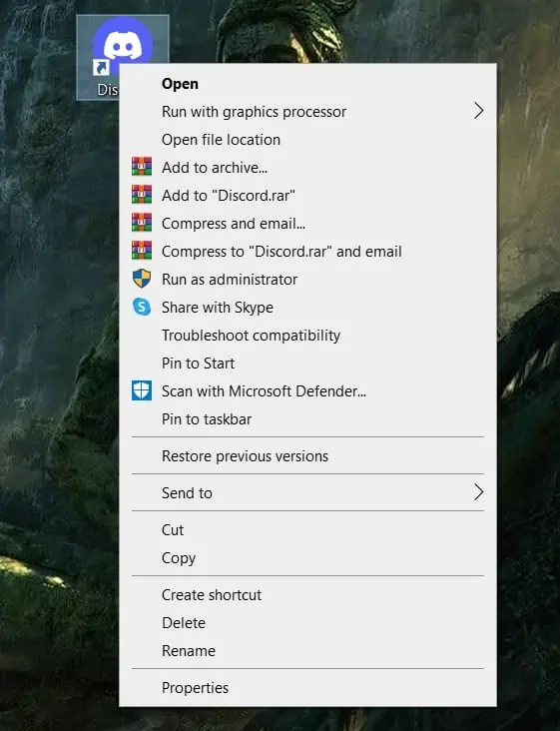Click WinRAR icon beside Compress and email
This screenshot has width=560, height=731.
142,223
